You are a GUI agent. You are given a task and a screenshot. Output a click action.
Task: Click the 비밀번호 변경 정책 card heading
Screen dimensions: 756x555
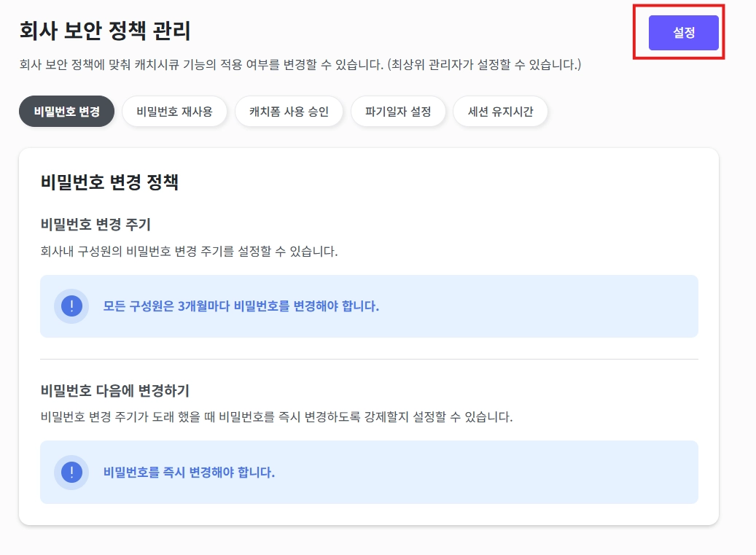pos(109,182)
